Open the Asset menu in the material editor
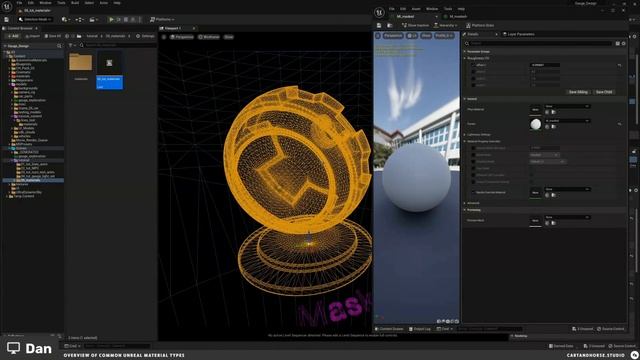This screenshot has width=640, height=360. [x=416, y=9]
